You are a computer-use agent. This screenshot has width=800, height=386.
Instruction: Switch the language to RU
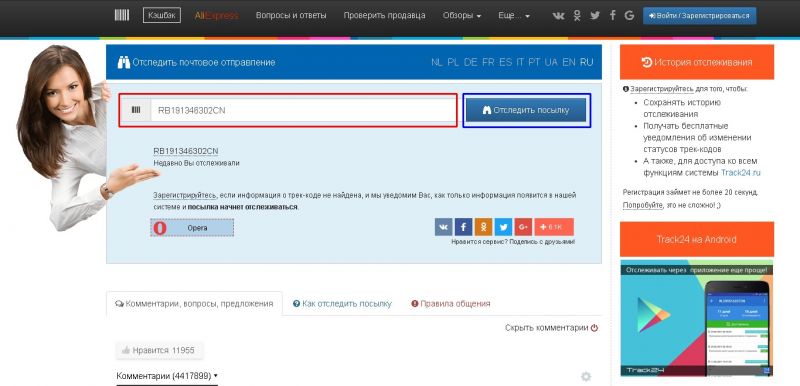[x=587, y=62]
